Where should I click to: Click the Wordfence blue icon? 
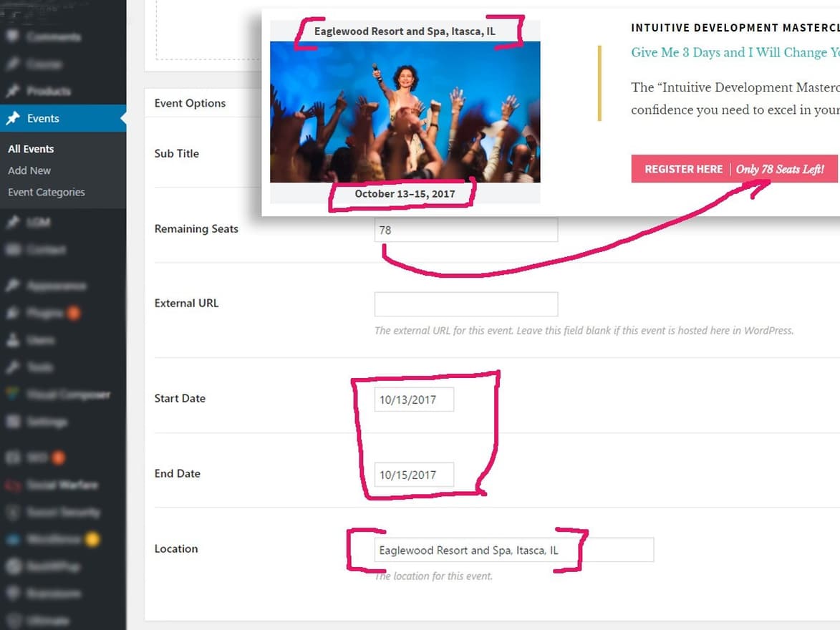tap(13, 539)
